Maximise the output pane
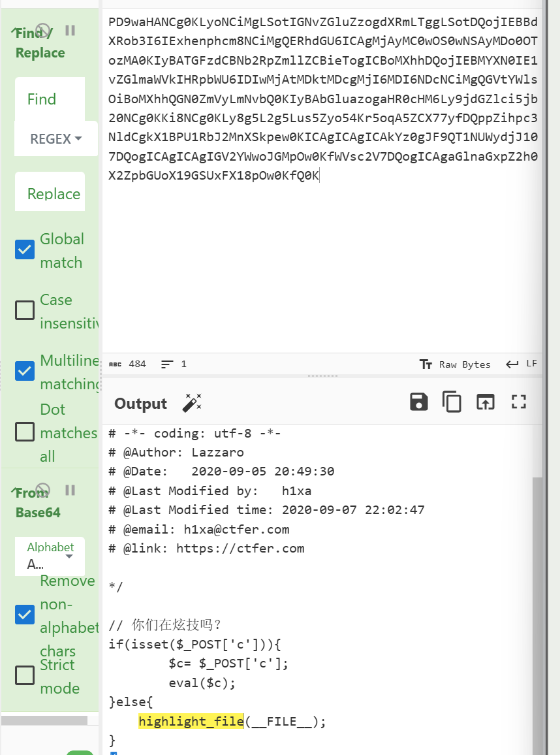The height and width of the screenshot is (755, 560). 519,402
